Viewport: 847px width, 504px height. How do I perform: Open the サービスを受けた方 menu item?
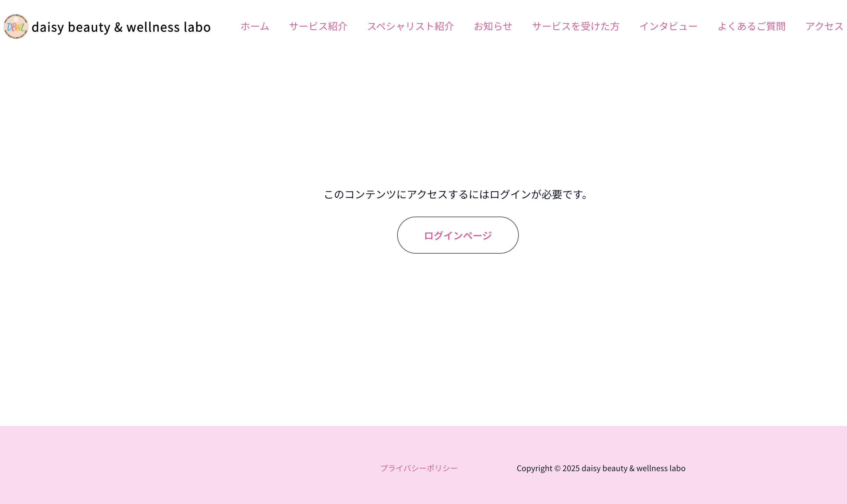[x=575, y=26]
